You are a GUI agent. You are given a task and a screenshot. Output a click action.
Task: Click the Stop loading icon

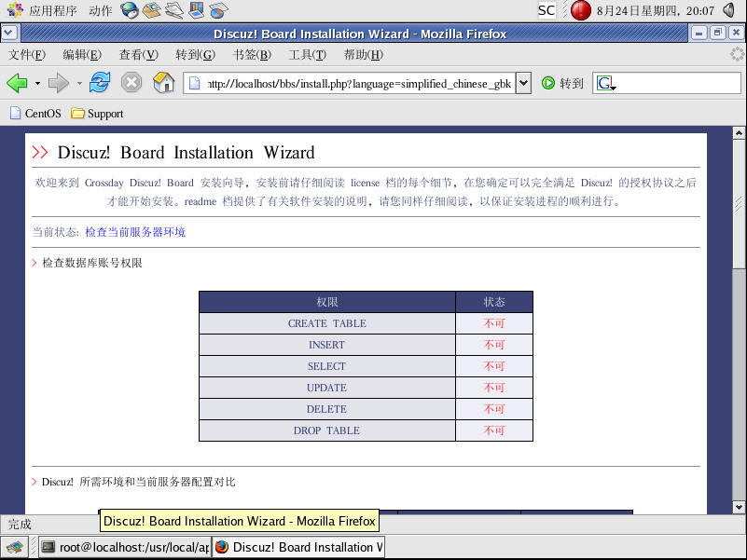[x=131, y=82]
